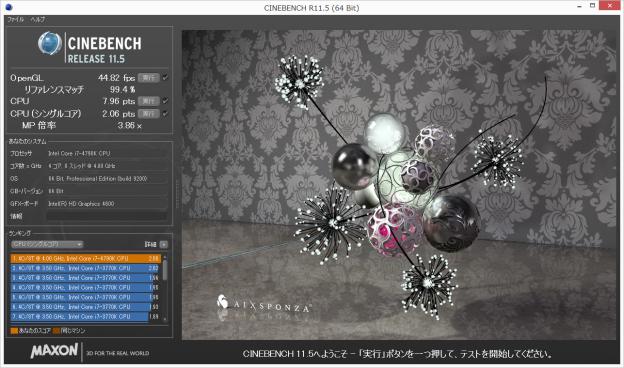Toggle the CPU test checkbox
Image resolution: width=624 pixels, height=368 pixels.
point(165,101)
